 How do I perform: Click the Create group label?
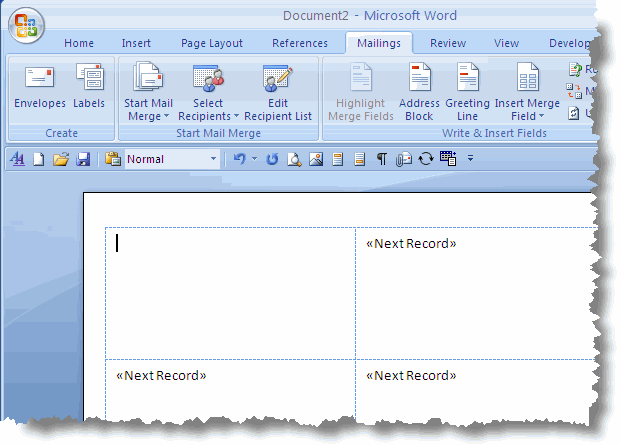61,133
